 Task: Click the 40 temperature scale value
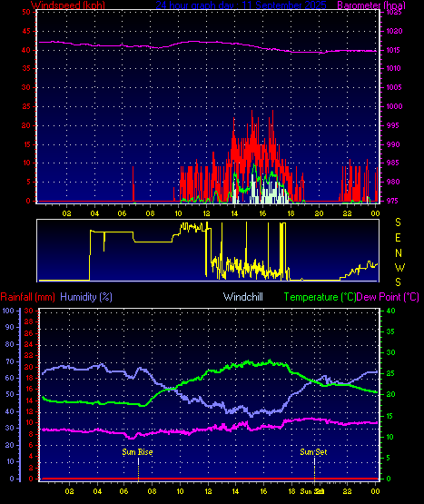[x=390, y=311]
